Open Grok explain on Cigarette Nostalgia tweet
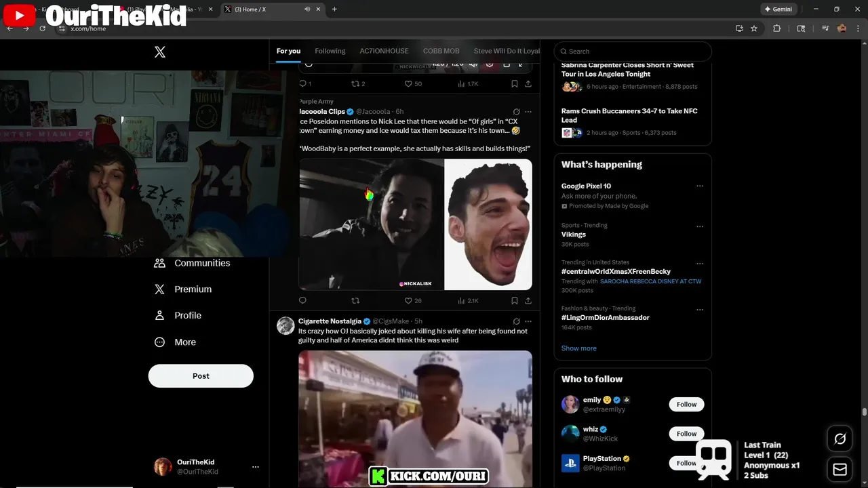The height and width of the screenshot is (488, 868). tap(516, 321)
